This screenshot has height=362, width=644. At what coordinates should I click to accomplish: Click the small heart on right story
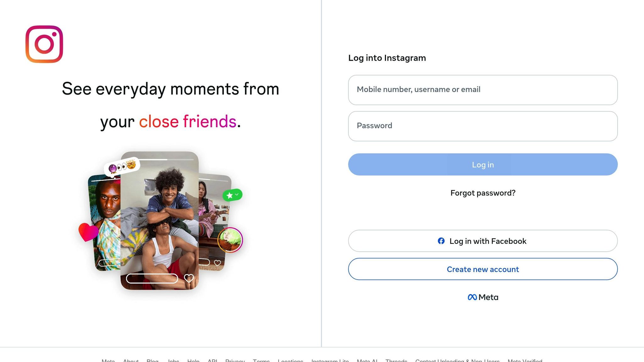click(x=217, y=263)
